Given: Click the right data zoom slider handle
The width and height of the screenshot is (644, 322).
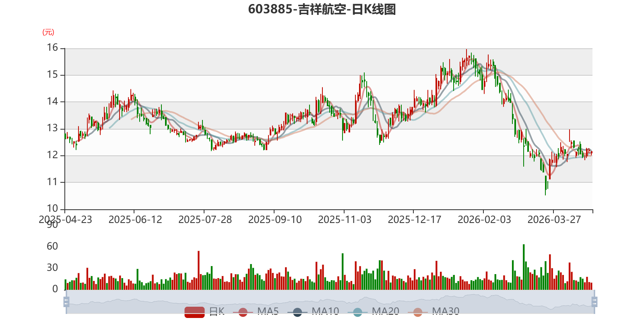Looking at the screenshot, I should click(x=594, y=302).
